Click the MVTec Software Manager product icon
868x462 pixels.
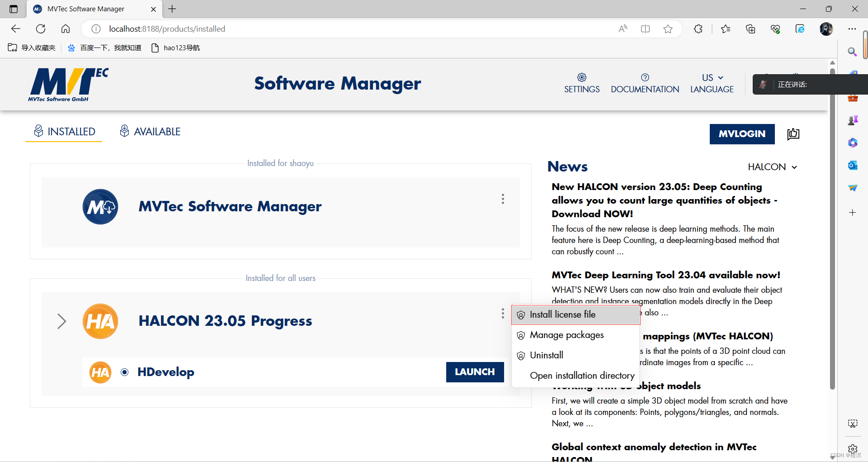[x=100, y=207]
